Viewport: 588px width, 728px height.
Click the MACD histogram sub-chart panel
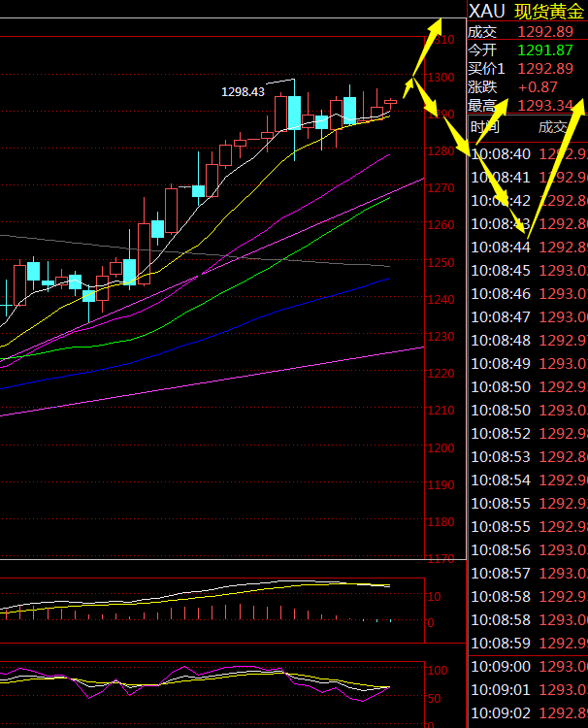point(212,611)
